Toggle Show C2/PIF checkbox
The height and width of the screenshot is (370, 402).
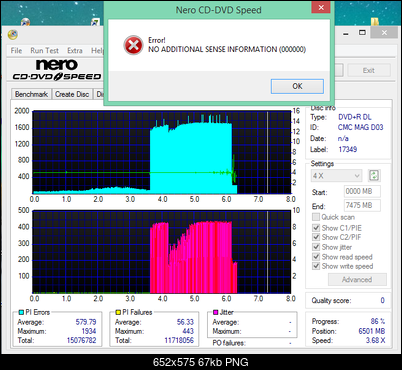316,237
